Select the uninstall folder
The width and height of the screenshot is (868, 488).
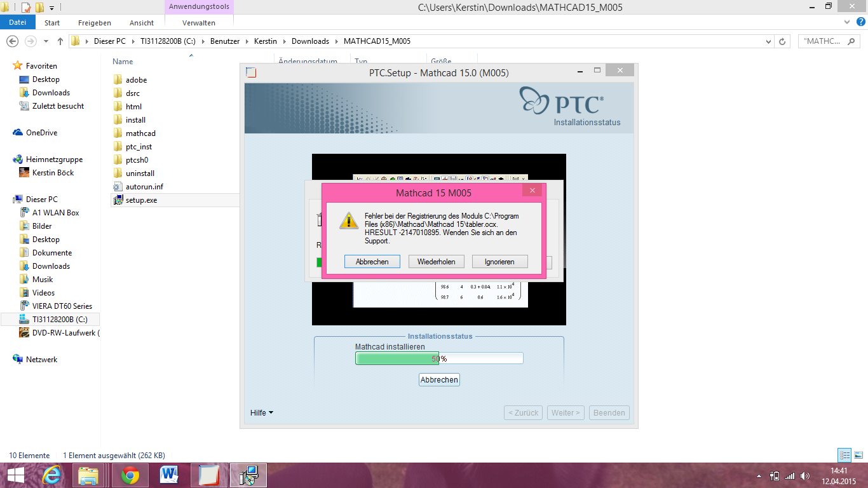140,173
